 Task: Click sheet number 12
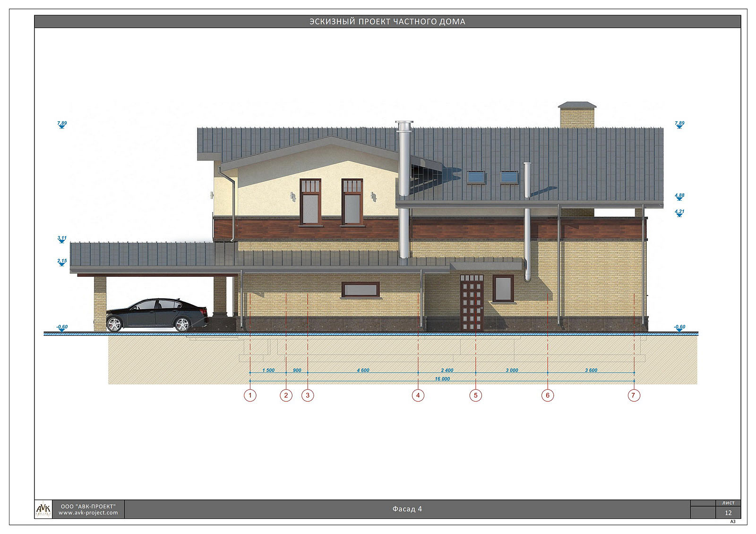pos(728,513)
